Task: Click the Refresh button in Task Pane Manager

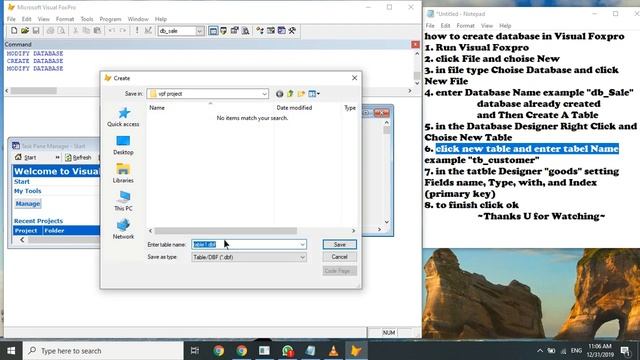Action: coord(78,158)
